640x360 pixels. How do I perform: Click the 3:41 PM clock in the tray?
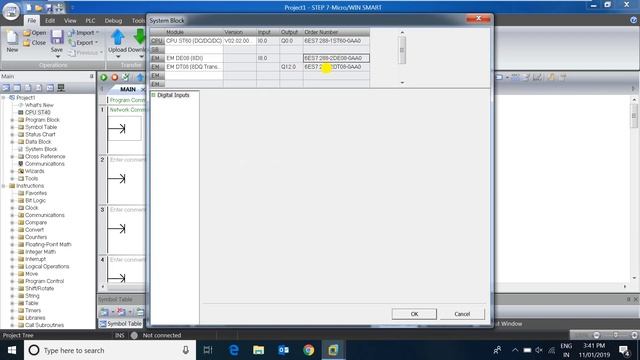tap(594, 346)
